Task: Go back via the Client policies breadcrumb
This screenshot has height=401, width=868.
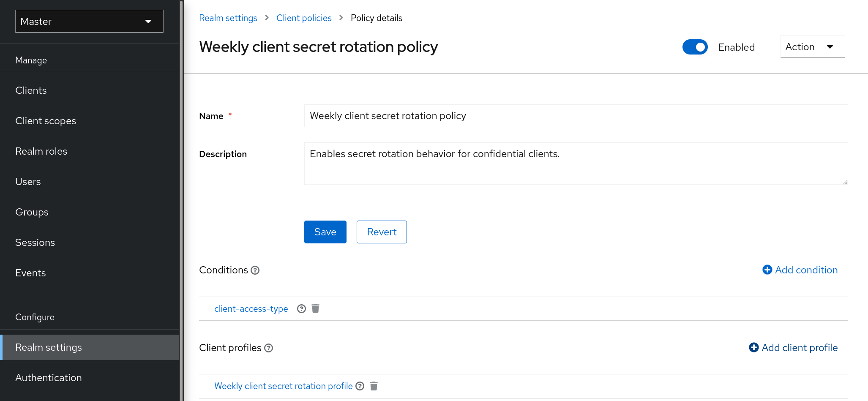Action: point(304,18)
